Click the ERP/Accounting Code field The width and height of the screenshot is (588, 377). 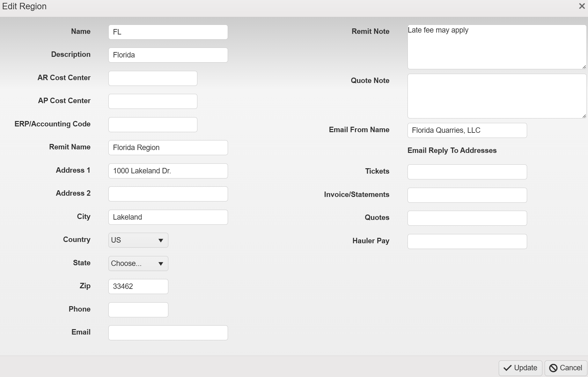153,124
